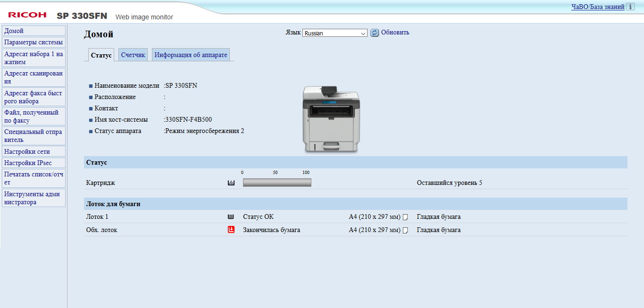The image size is (644, 308).
Task: Click the Обновить link
Action: 395,33
